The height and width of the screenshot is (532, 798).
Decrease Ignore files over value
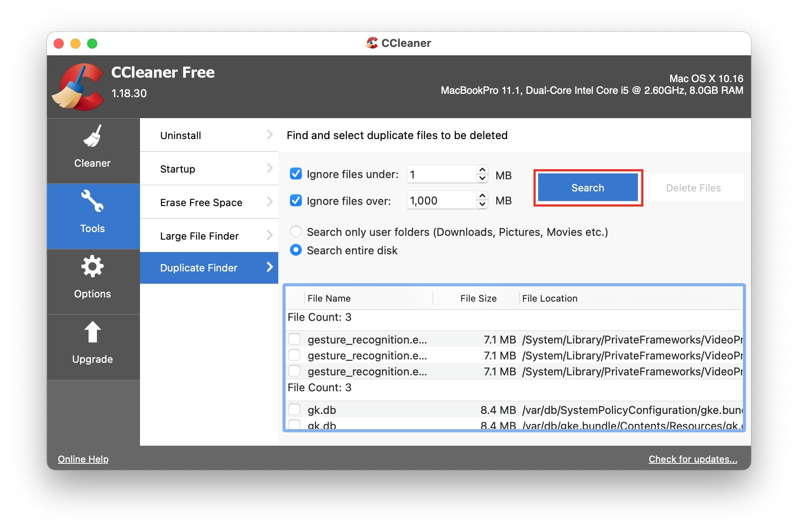point(482,204)
